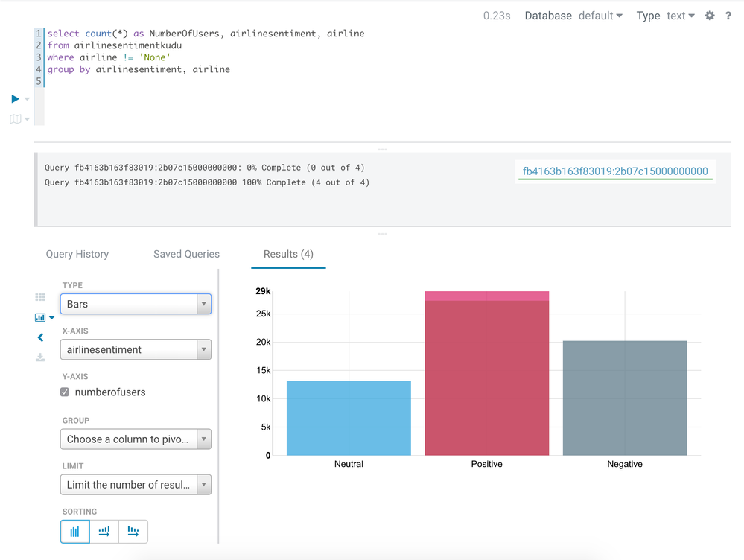
Task: Select the bar chart view icon
Action: [40, 317]
